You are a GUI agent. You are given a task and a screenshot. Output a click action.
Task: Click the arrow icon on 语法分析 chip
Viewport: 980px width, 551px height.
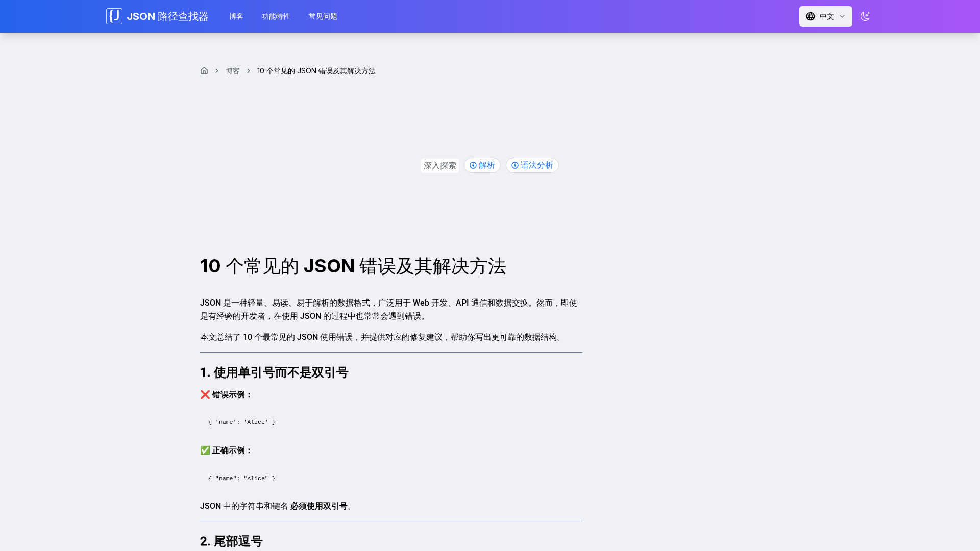point(515,165)
